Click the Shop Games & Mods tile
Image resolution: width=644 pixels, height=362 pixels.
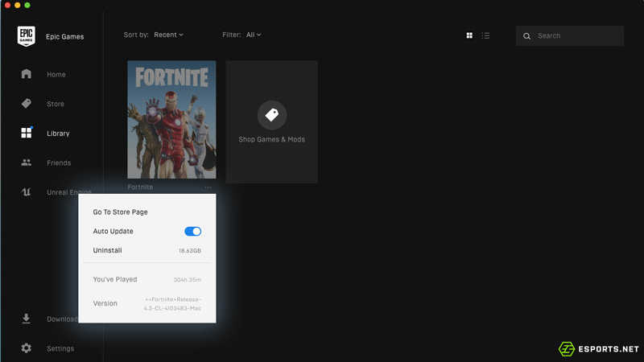tap(271, 121)
